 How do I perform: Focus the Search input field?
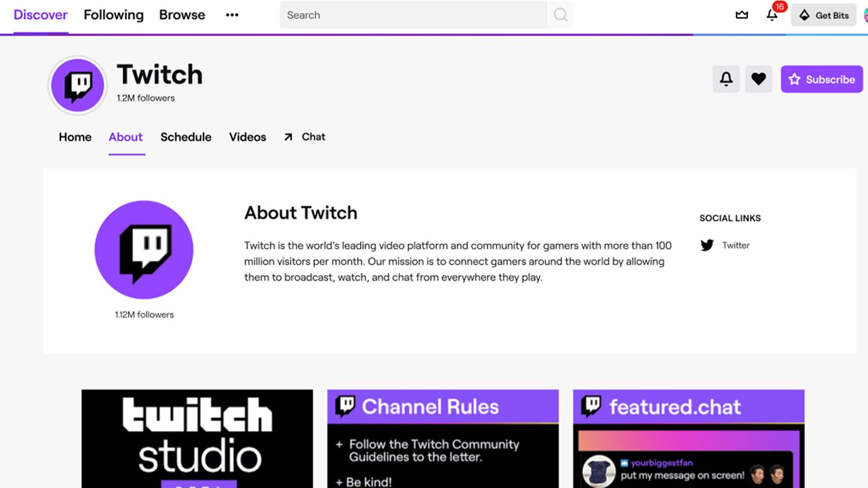click(x=413, y=15)
